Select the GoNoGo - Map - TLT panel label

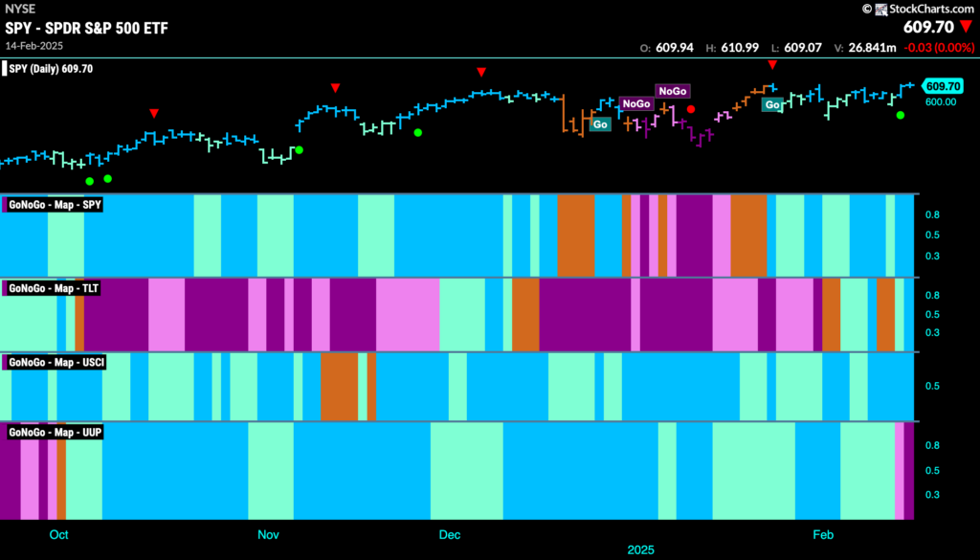pyautogui.click(x=52, y=289)
